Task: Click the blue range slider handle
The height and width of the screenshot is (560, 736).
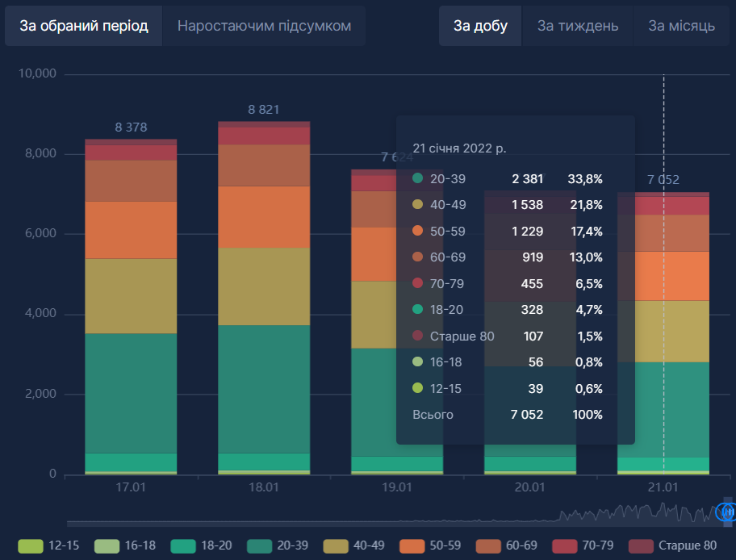Action: pos(727,512)
